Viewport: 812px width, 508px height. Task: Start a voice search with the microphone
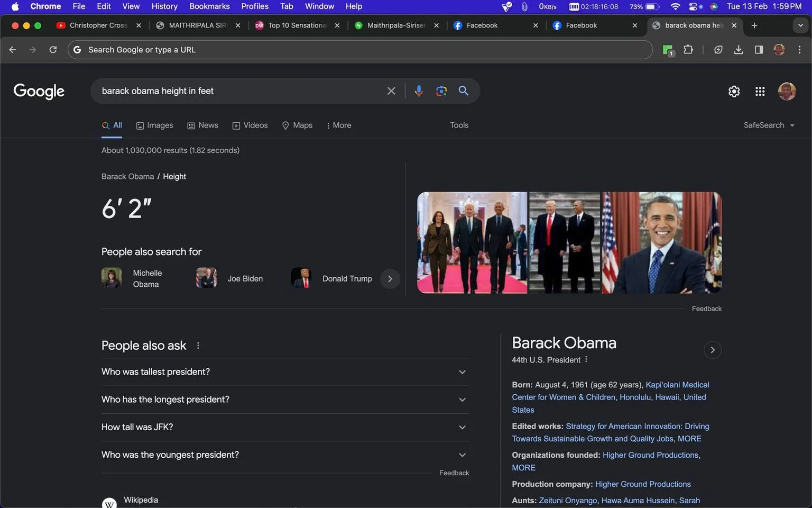pyautogui.click(x=419, y=91)
